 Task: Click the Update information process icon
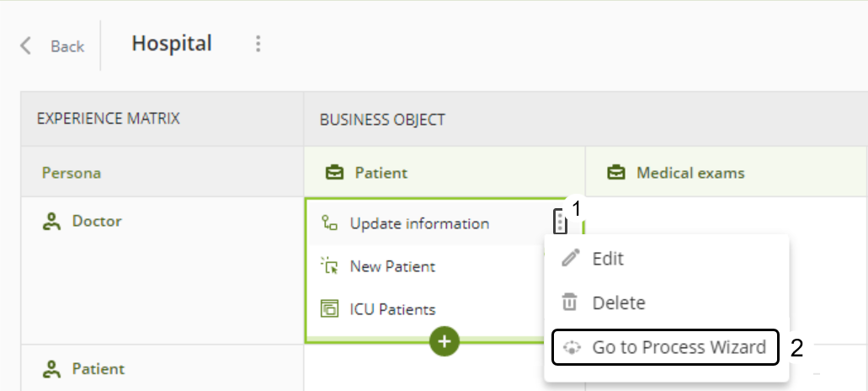coord(329,223)
